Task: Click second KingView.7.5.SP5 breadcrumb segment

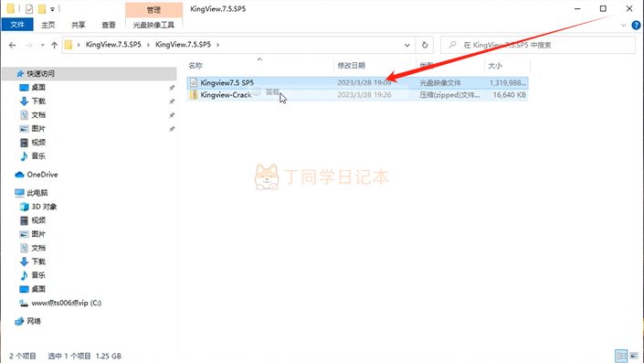Action: click(184, 45)
